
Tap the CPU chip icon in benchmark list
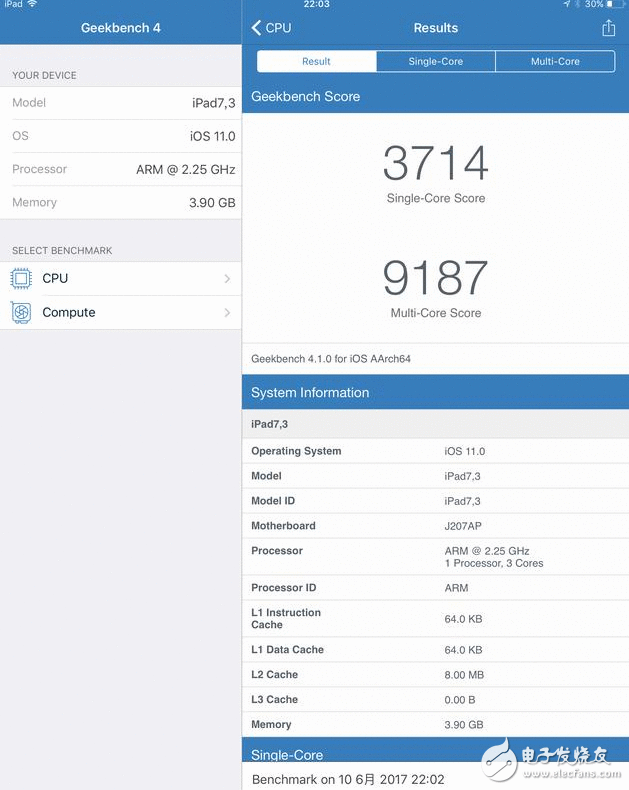pyautogui.click(x=21, y=279)
